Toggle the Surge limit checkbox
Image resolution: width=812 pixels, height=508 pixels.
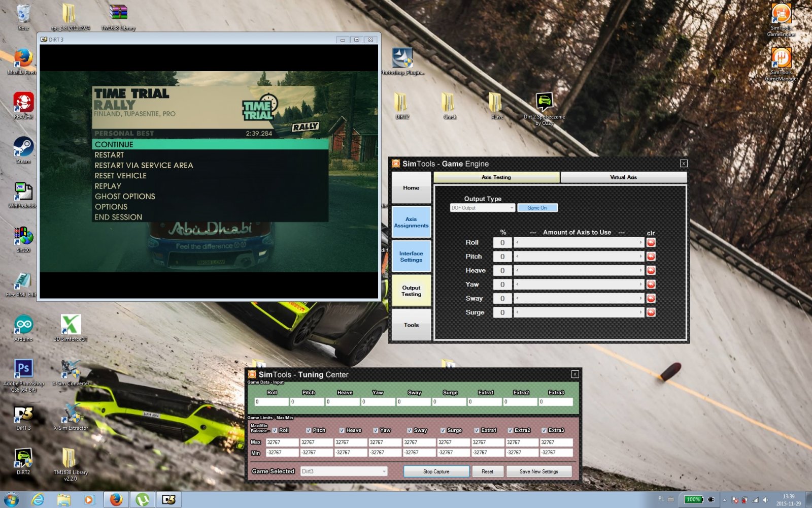pyautogui.click(x=443, y=430)
